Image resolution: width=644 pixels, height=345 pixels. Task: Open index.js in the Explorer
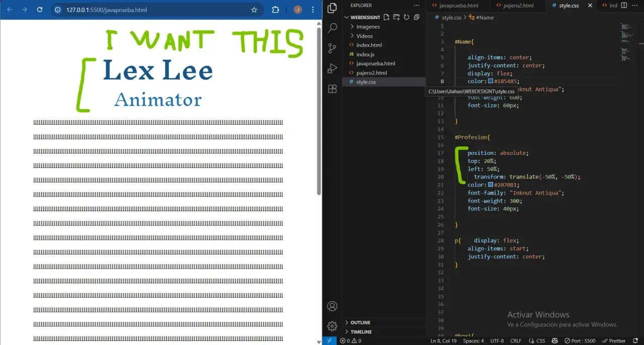point(365,54)
